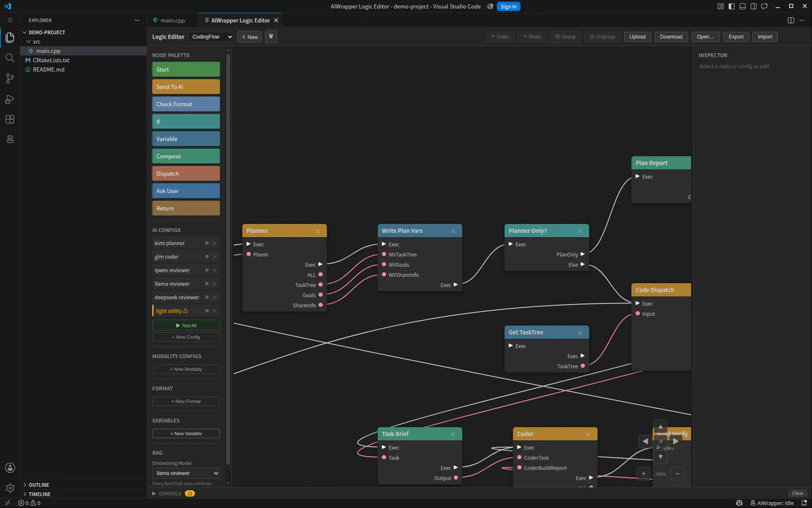812x508 pixels.
Task: Open the Source Control view in activity bar
Action: (x=10, y=78)
